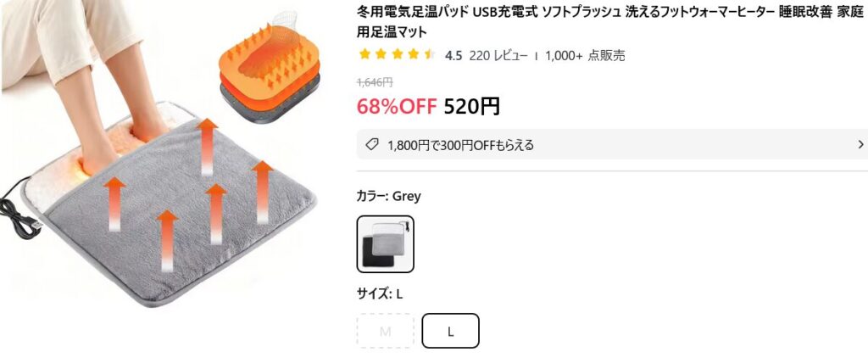Click the middle third rating star
The width and height of the screenshot is (868, 363).
point(398,55)
